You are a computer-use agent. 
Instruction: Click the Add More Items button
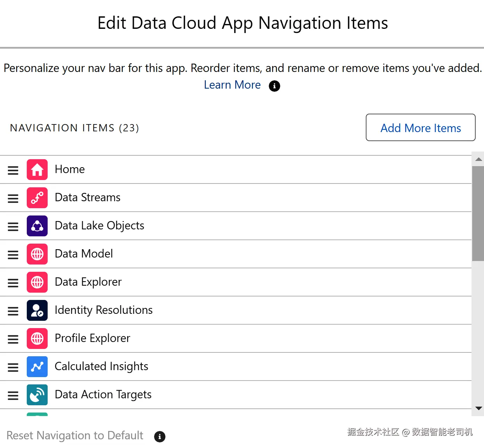coord(420,128)
